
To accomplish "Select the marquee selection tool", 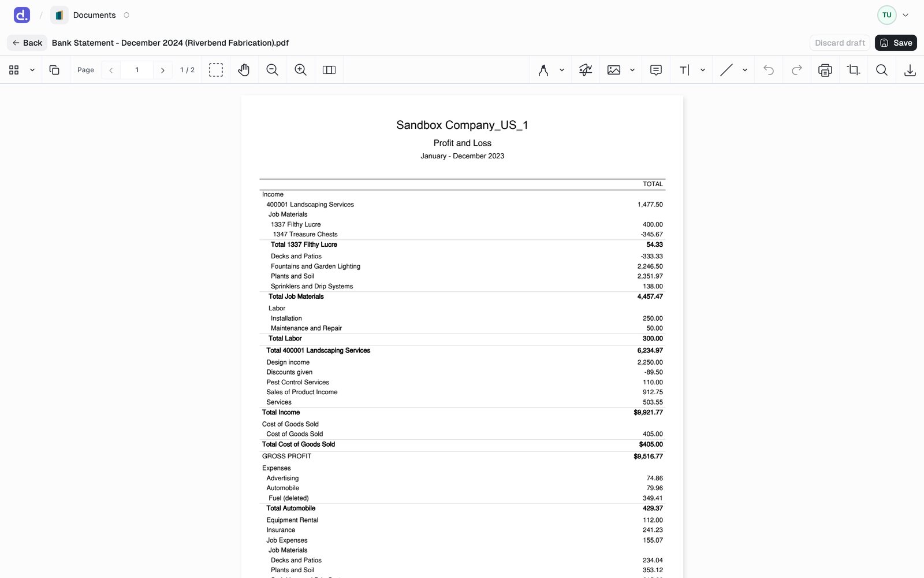I will tap(216, 70).
